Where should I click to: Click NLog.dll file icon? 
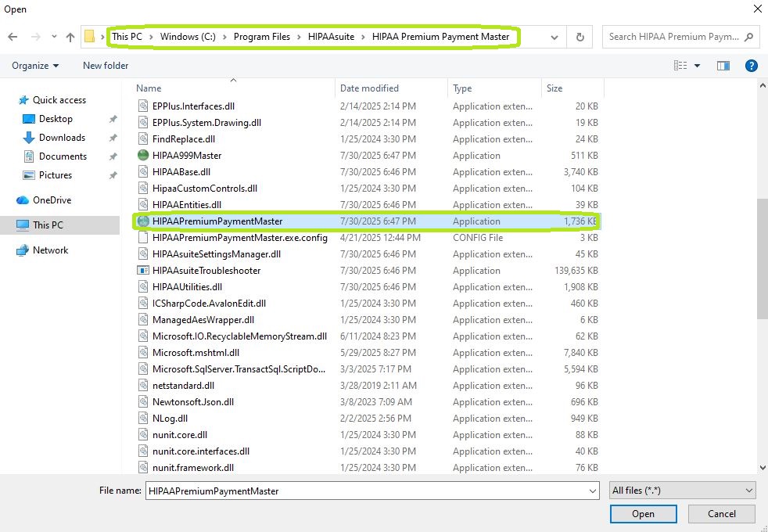click(x=143, y=419)
